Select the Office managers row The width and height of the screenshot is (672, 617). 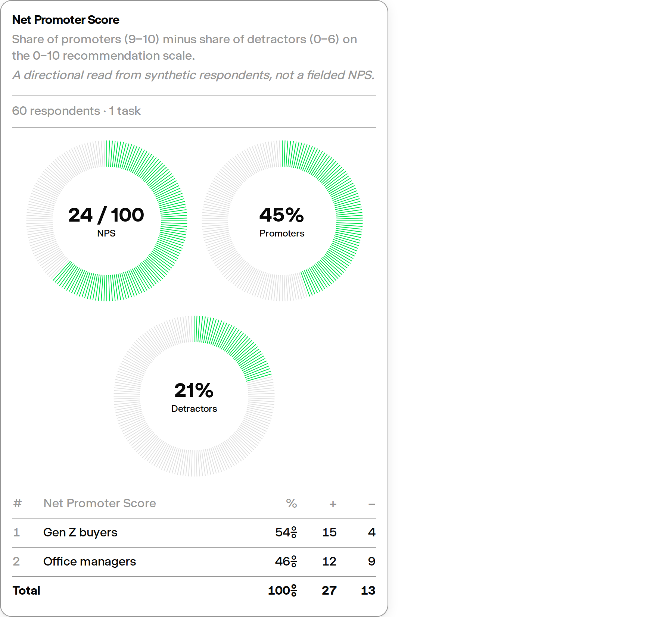tap(194, 561)
